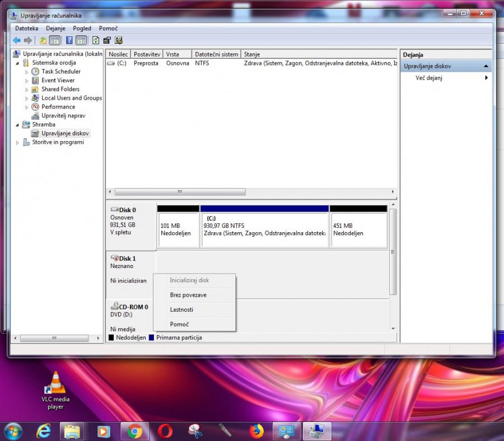Click the Refresh toolbar icon
This screenshot has width=504, height=441.
pos(96,40)
